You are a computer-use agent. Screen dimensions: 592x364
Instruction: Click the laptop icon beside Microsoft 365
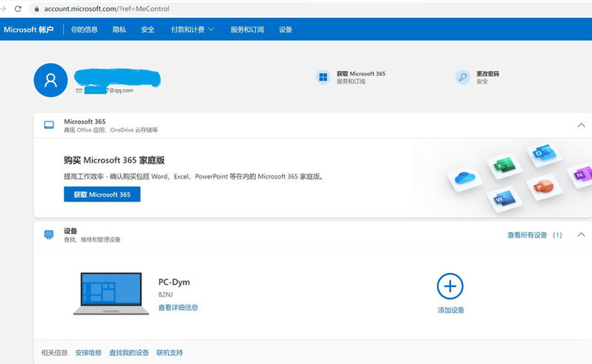[x=49, y=125]
